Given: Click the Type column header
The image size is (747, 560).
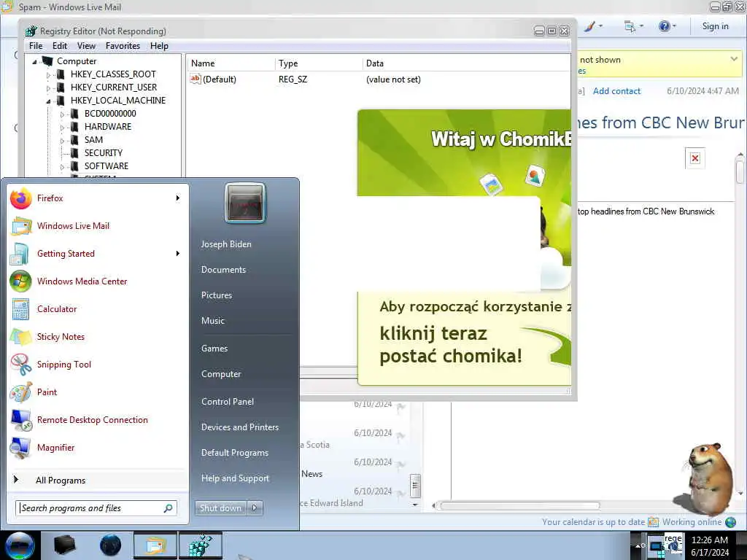Looking at the screenshot, I should point(320,63).
